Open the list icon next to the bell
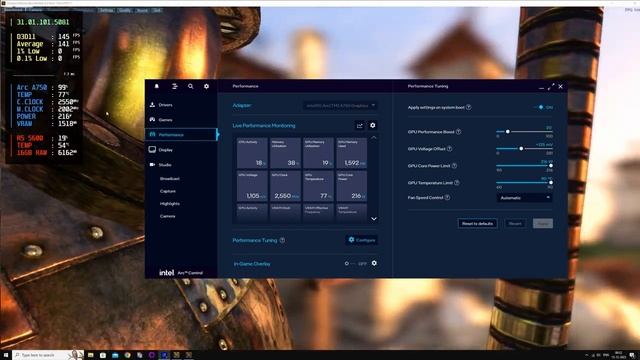This screenshot has height=360, width=640. point(175,86)
